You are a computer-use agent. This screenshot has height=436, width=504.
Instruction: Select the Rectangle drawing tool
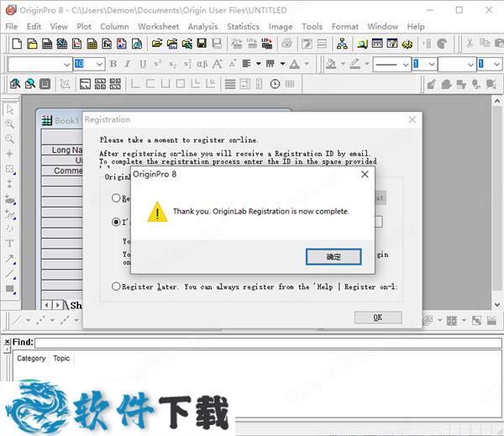(x=10, y=289)
